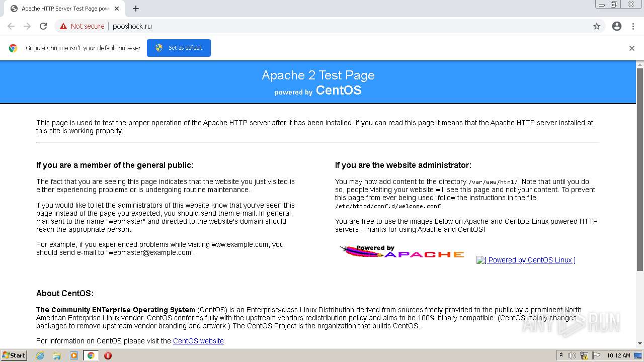
Task: Close the Apache HTTP Server Test Page tab
Action: 117,9
